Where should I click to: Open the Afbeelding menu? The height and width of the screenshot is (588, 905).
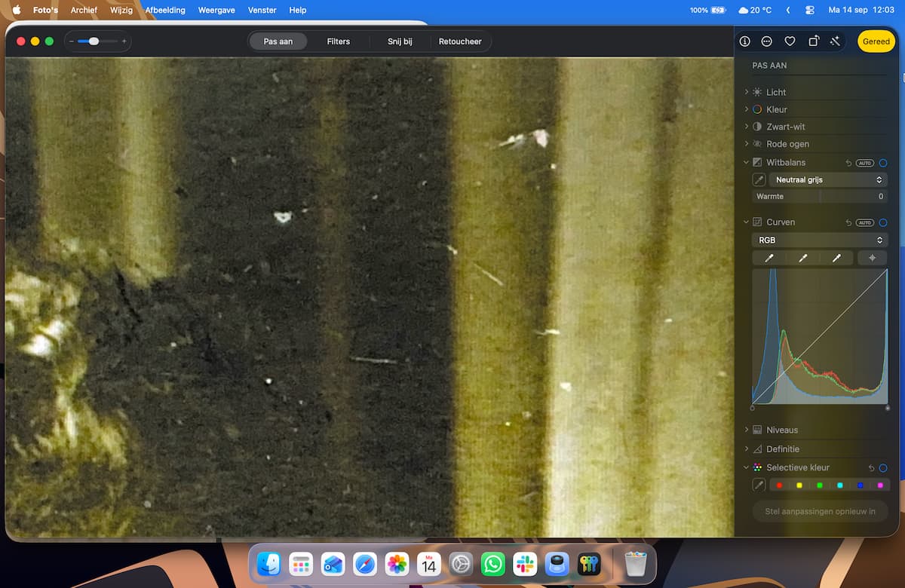[x=165, y=10]
